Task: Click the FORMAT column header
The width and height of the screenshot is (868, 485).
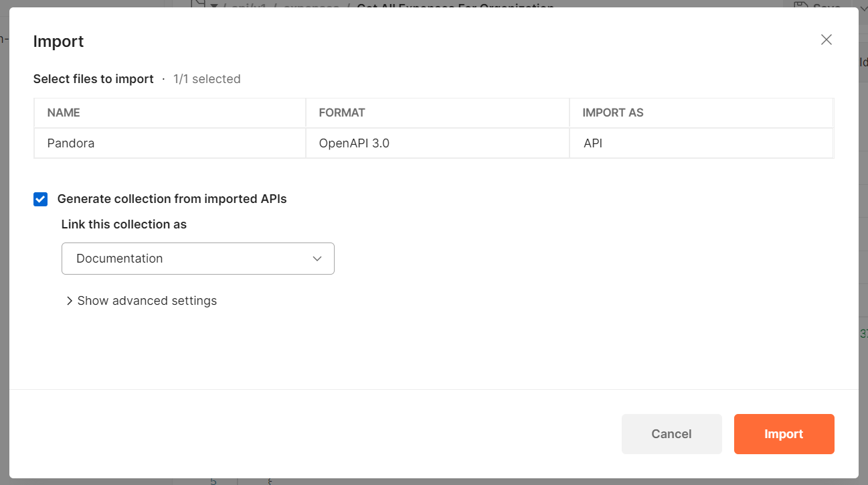Action: point(342,113)
